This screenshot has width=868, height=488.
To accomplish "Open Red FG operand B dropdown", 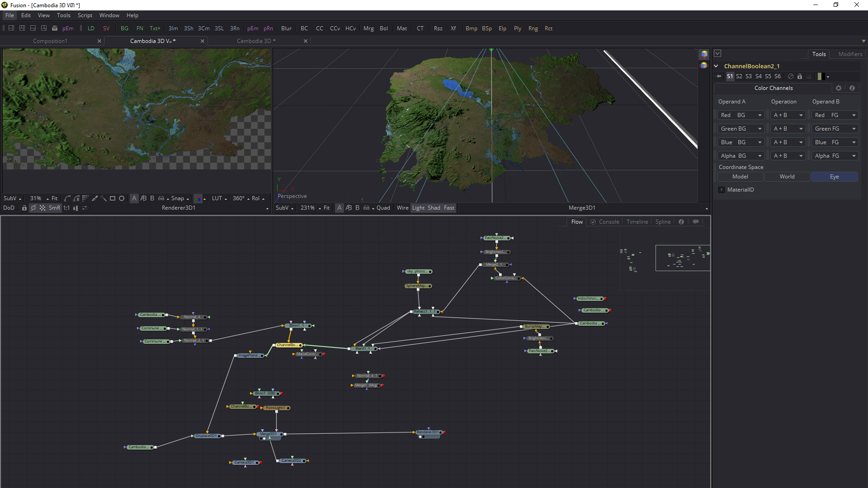I will coord(835,115).
